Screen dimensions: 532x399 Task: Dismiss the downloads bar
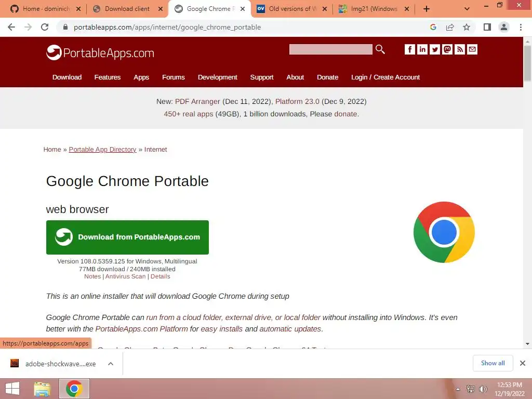coord(523,363)
